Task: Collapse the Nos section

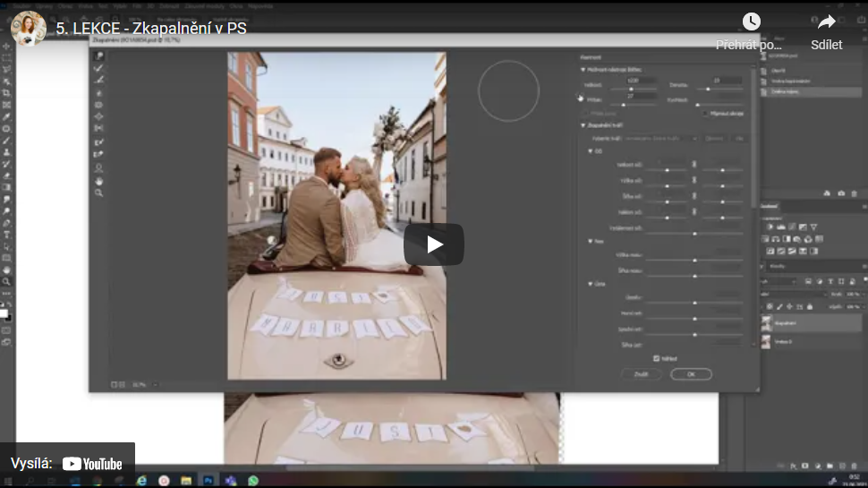Action: (590, 242)
